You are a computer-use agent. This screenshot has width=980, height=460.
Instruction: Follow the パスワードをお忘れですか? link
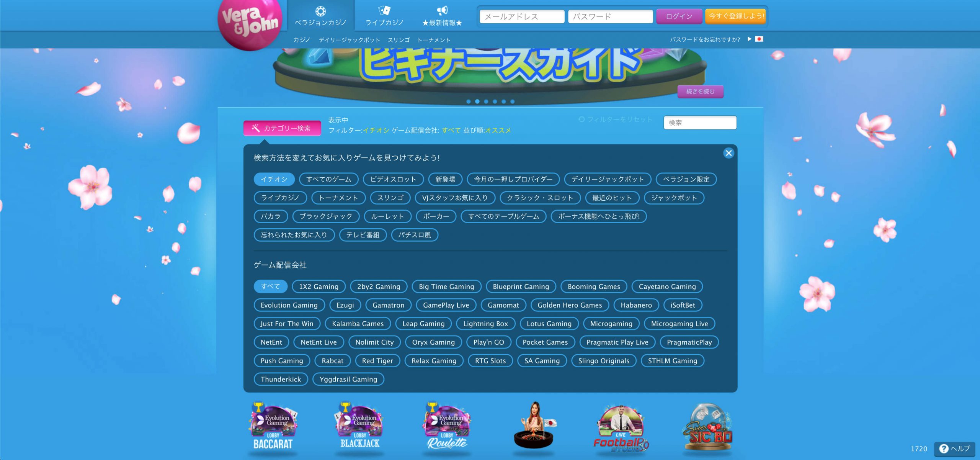(x=705, y=39)
